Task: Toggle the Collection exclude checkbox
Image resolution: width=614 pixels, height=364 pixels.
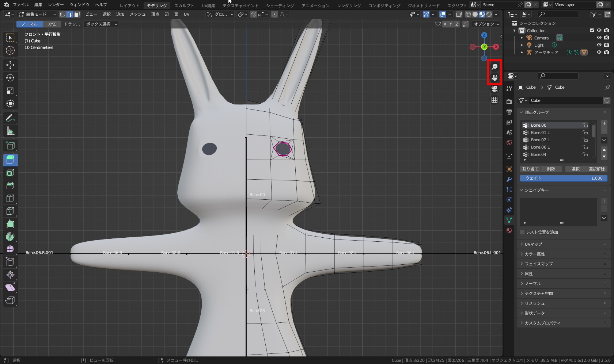Action: point(592,30)
